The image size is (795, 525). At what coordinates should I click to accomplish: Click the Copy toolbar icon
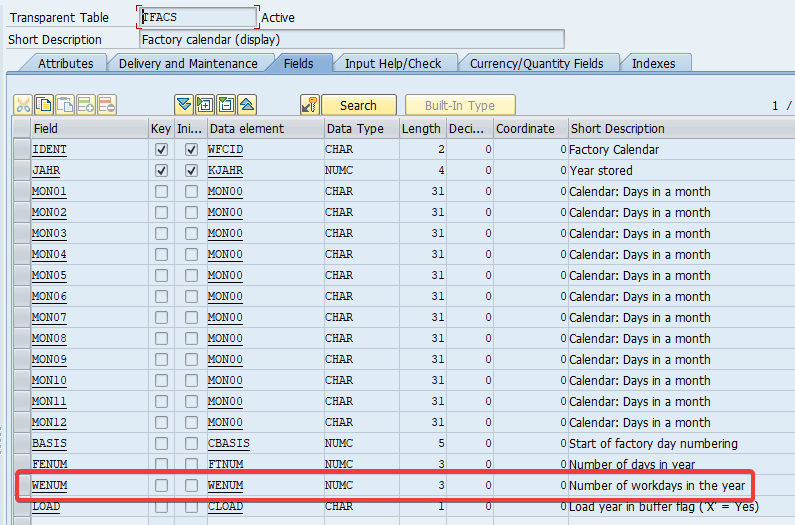44,105
